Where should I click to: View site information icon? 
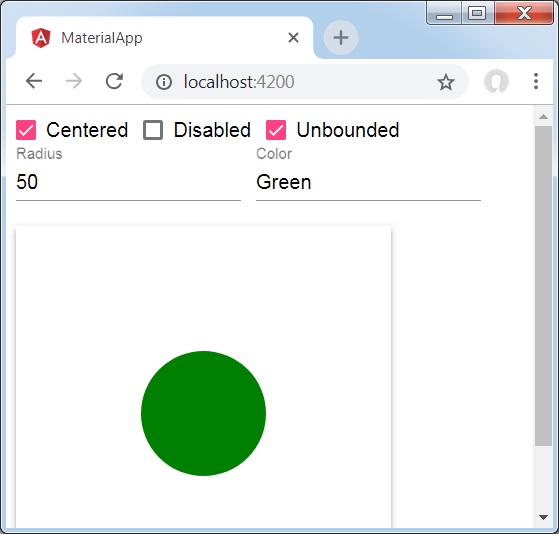click(164, 82)
